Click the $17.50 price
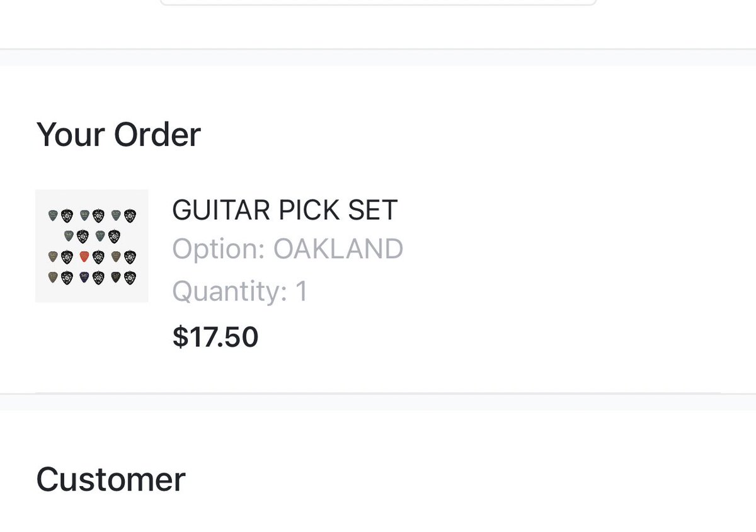Image resolution: width=756 pixels, height=532 pixels. coord(215,337)
